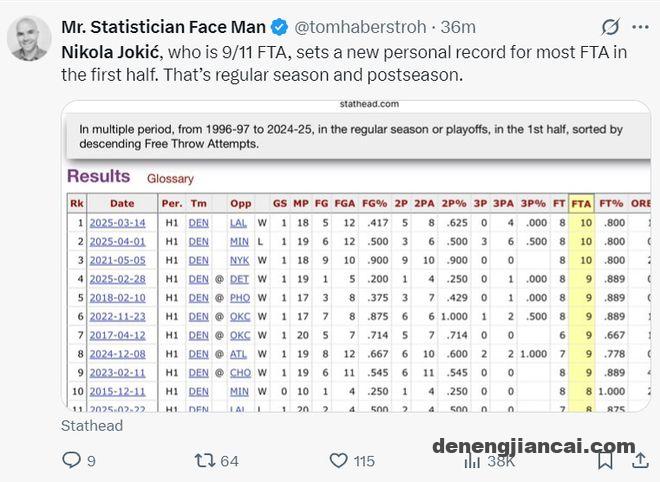Click the Mr. Statistician Face Man name

(x=163, y=27)
